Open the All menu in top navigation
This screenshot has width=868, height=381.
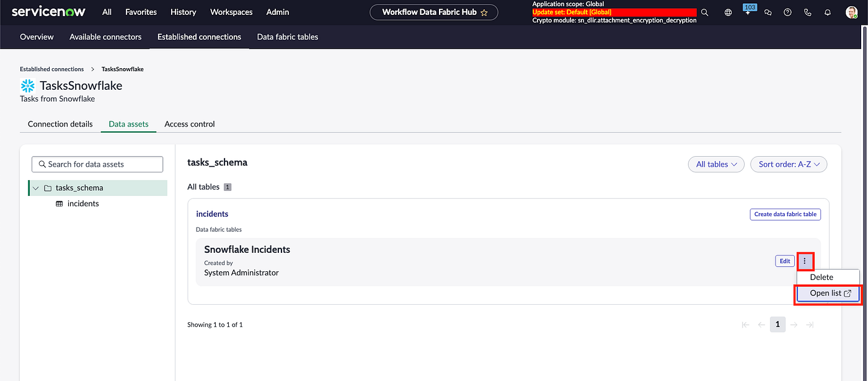(107, 12)
